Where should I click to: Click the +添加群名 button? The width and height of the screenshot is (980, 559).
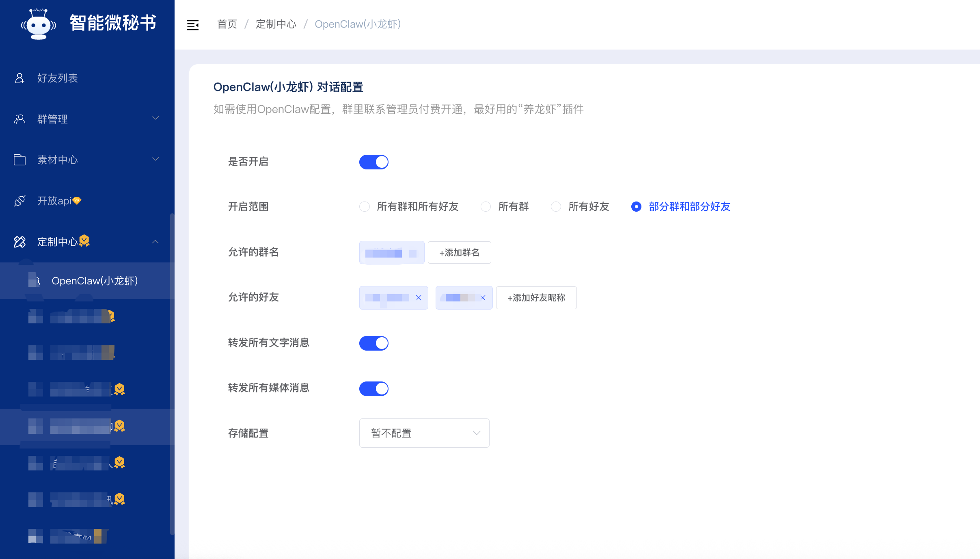pos(459,253)
